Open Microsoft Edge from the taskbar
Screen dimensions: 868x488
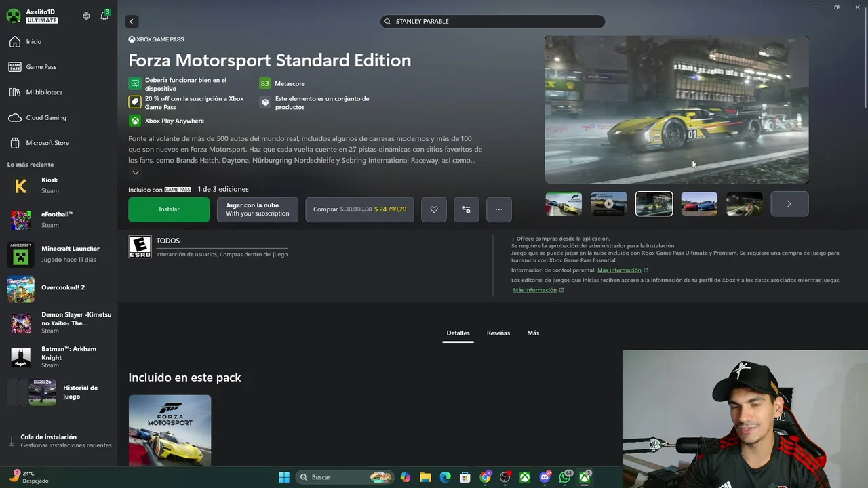pos(446,477)
